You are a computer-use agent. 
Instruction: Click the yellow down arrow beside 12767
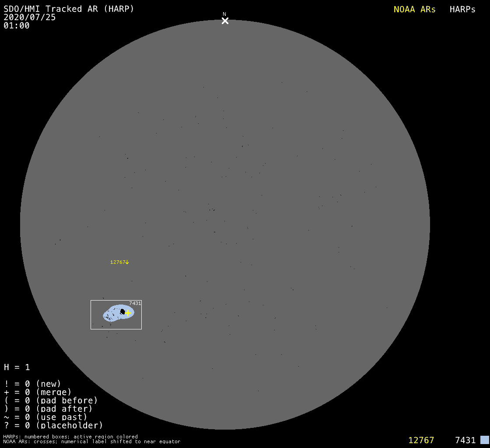[127, 262]
